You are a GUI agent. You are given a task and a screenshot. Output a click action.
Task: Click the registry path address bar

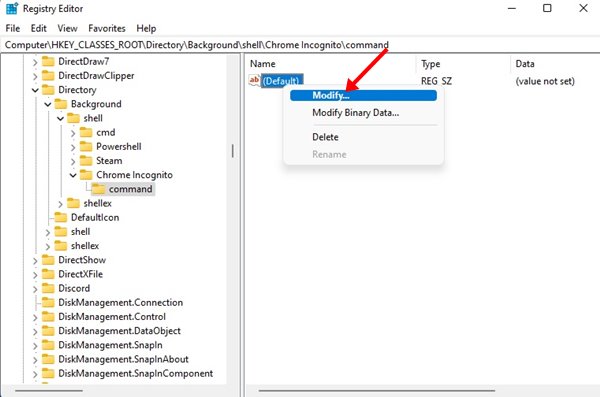click(x=300, y=45)
